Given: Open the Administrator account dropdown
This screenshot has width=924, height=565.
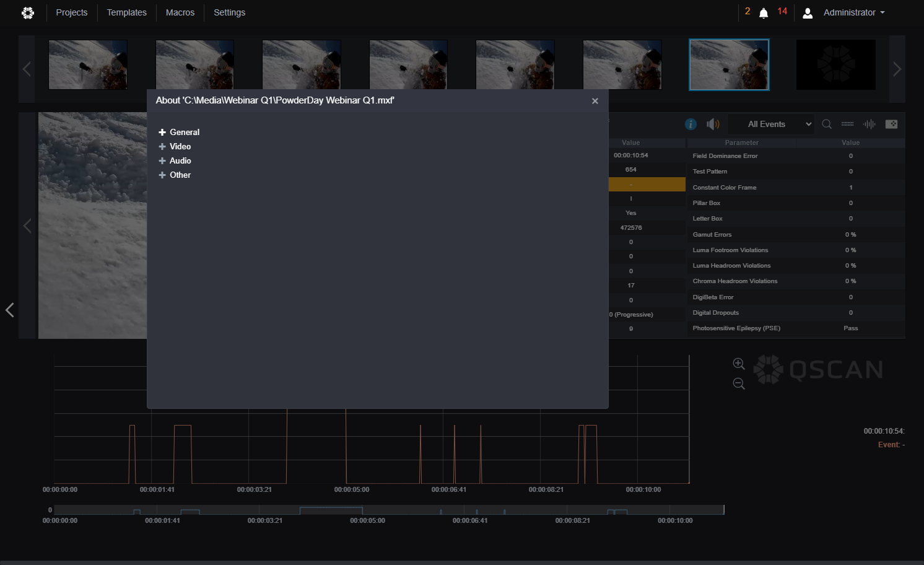Looking at the screenshot, I should pyautogui.click(x=854, y=12).
